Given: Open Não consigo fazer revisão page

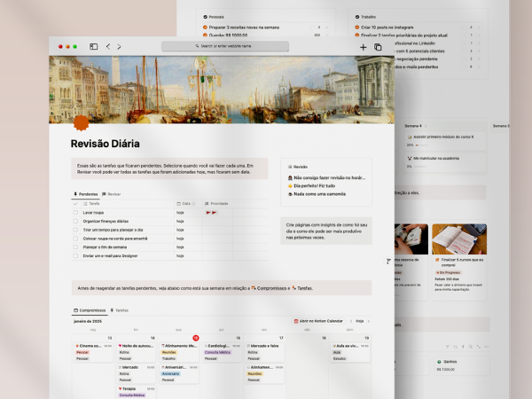Looking at the screenshot, I should 326,177.
